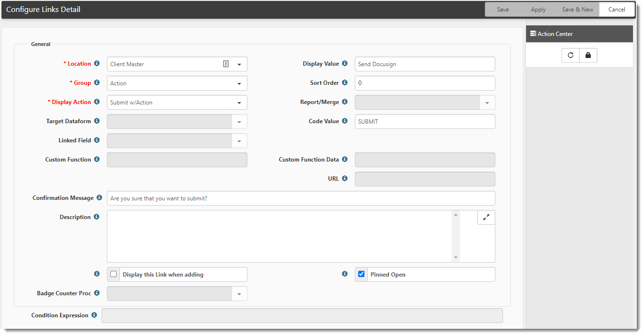Expand the Description field with the arrows icon
The height and width of the screenshot is (336, 644).
[486, 218]
